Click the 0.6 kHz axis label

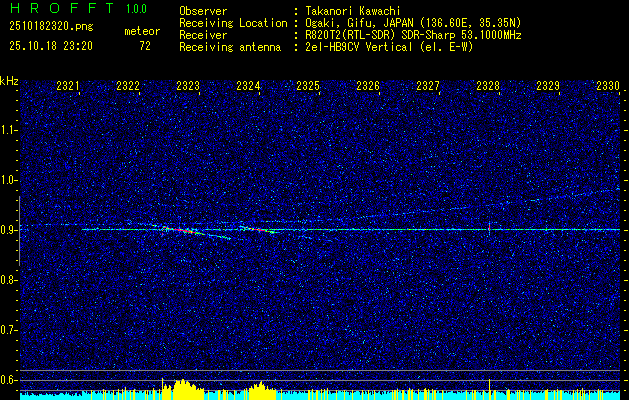point(9,380)
